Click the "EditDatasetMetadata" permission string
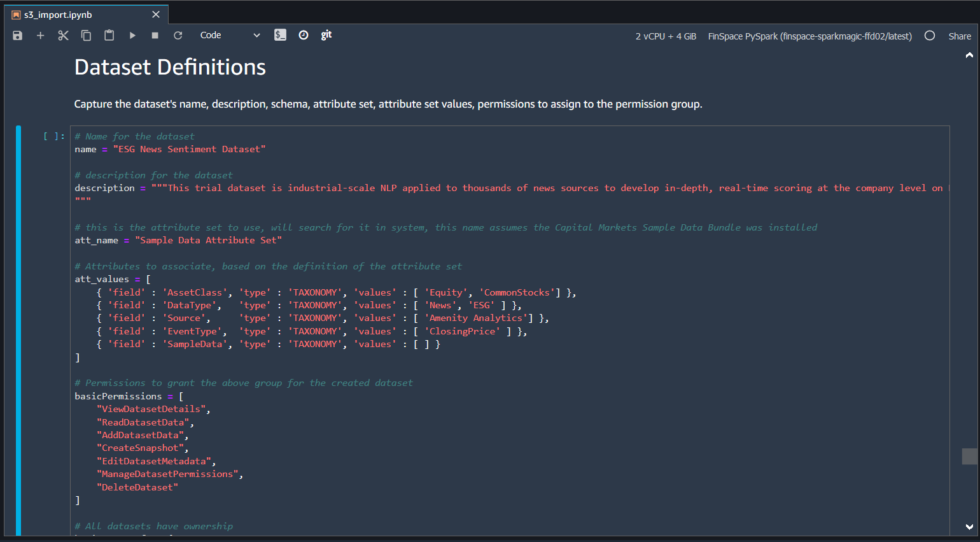 coord(154,461)
